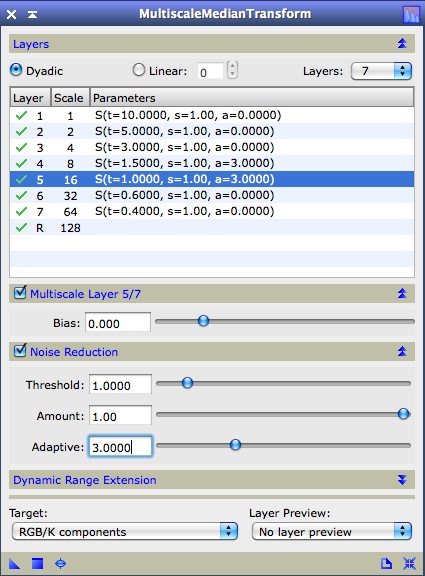
Task: Select residual row with scale 128
Action: [x=212, y=227]
